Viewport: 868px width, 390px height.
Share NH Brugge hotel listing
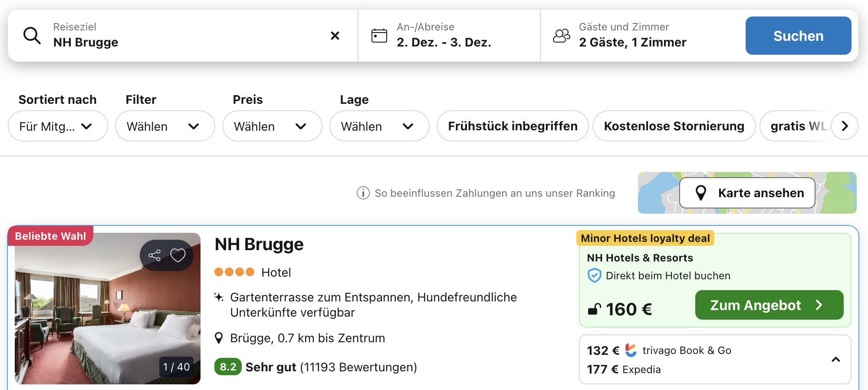tap(155, 255)
